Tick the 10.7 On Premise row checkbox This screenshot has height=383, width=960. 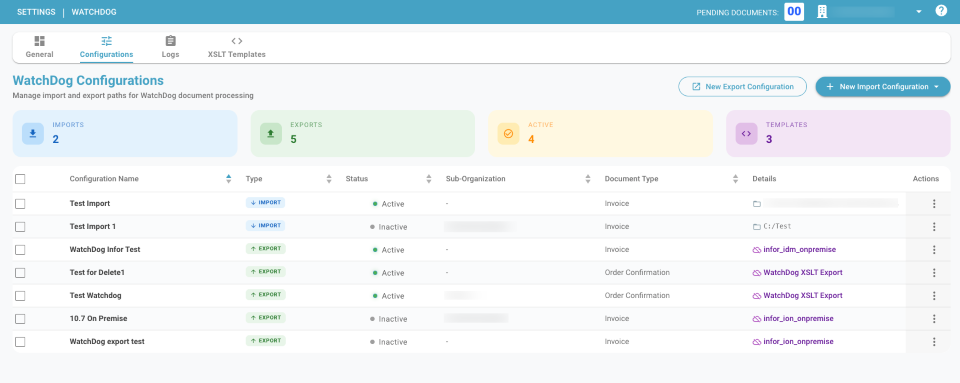pos(20,319)
